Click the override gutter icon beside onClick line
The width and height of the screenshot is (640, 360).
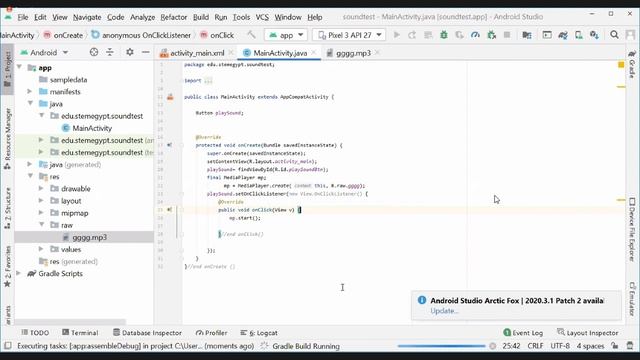169,210
